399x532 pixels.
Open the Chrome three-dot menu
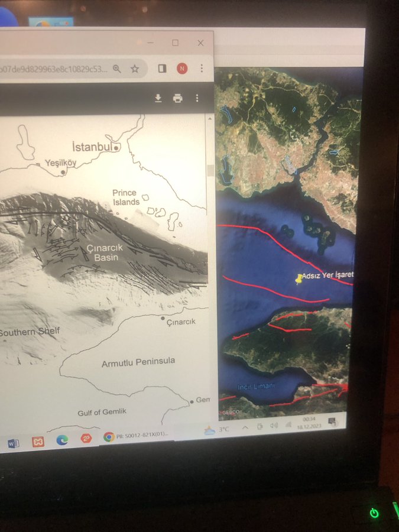pyautogui.click(x=202, y=69)
